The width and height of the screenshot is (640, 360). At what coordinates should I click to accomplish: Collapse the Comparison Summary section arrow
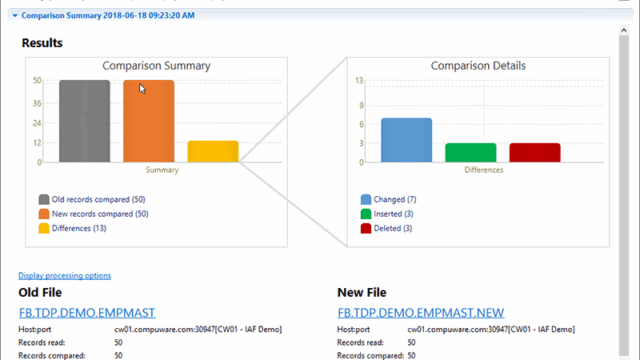click(x=15, y=16)
